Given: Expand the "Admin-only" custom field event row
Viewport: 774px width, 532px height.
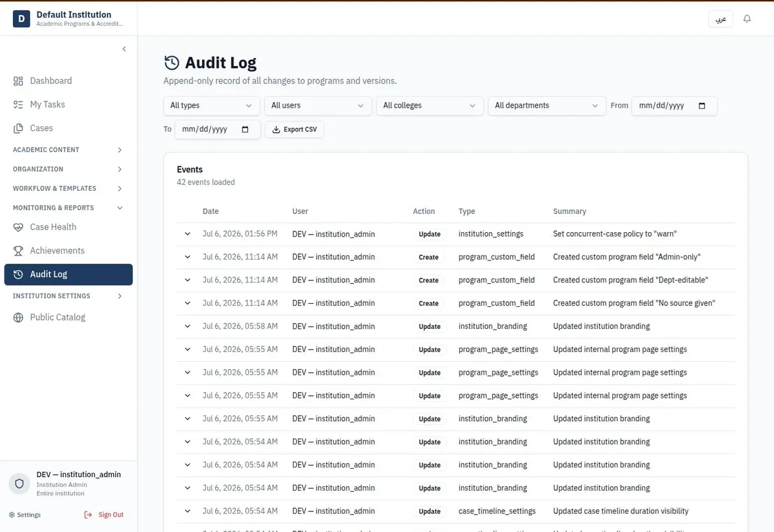Looking at the screenshot, I should pos(188,257).
